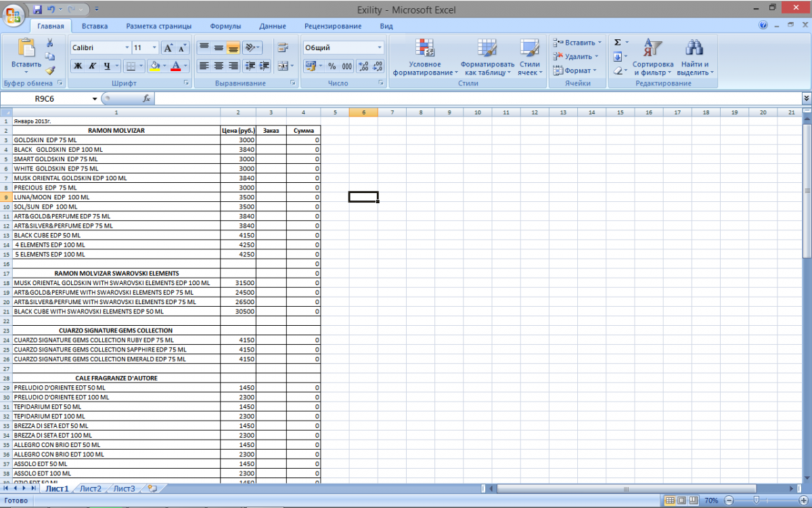The height and width of the screenshot is (508, 812).
Task: Open the font name Calibri dropdown
Action: point(127,48)
